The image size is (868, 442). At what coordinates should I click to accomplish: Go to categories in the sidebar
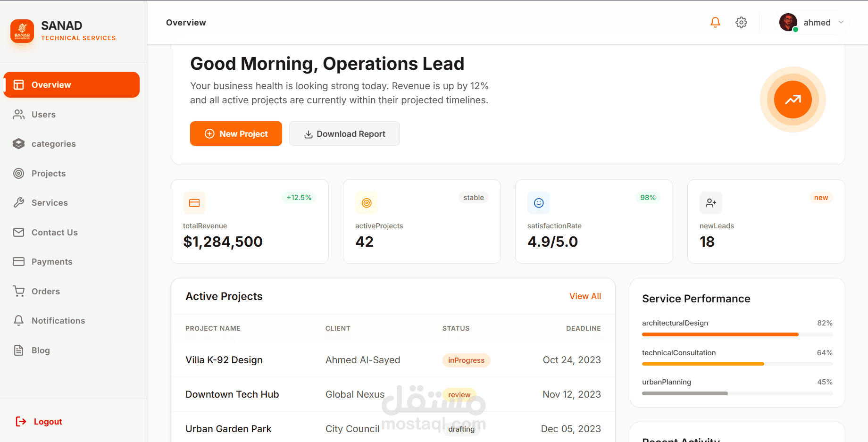click(x=71, y=144)
